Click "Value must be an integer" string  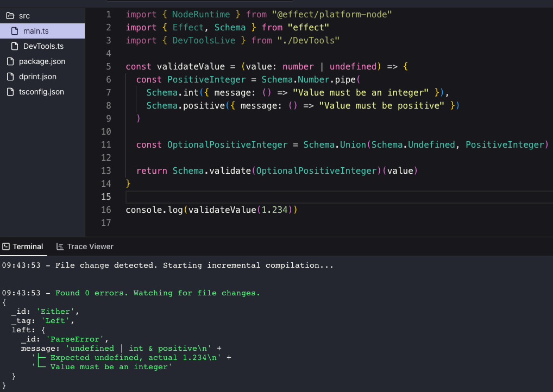361,93
